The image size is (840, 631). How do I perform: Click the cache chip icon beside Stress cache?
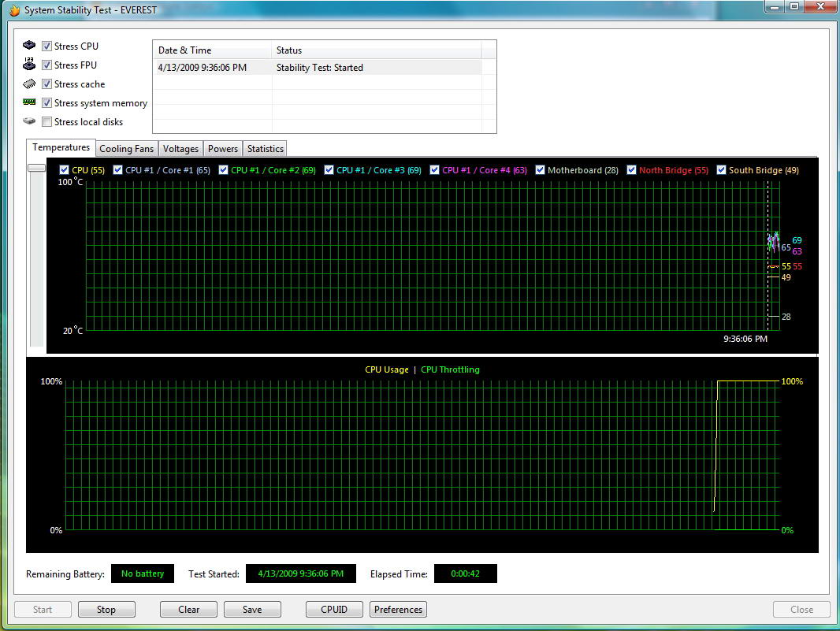[x=29, y=84]
